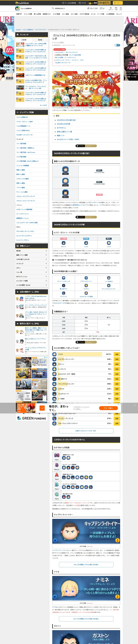The width and height of the screenshot is (138, 644).
Task: Click the アラジン&ジーニー tsum icon
Action: pyautogui.click(x=86, y=278)
